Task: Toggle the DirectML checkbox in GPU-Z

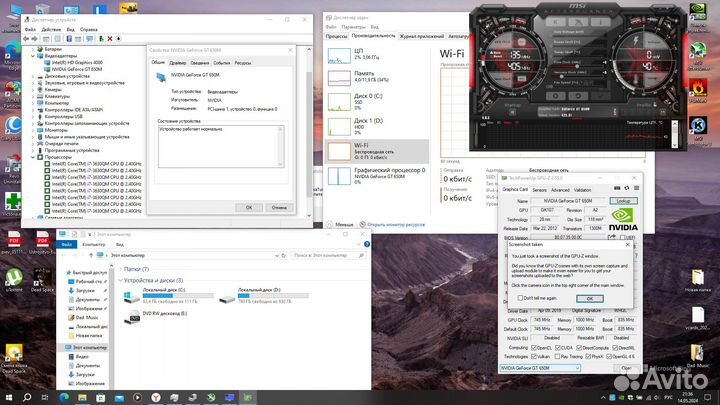Action: coord(615,348)
